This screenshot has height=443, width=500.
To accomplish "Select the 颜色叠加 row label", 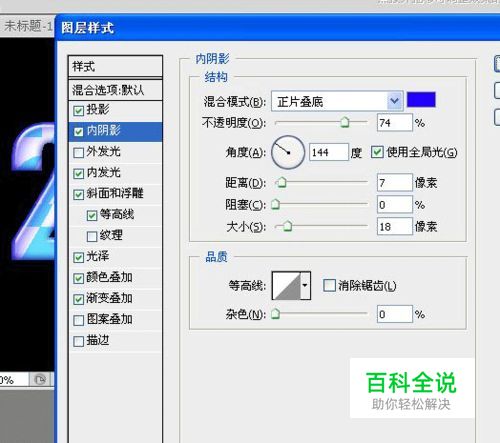I will click(x=110, y=277).
